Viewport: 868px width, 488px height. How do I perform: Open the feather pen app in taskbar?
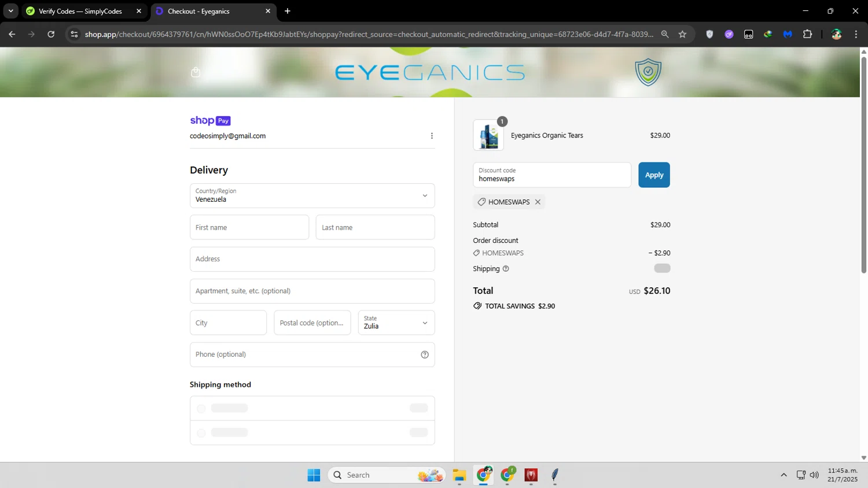click(x=555, y=475)
